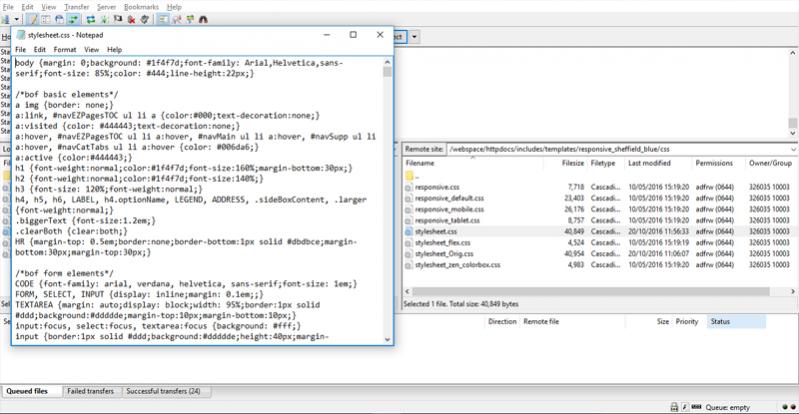Expand the Remote site path dropdown
This screenshot has width=799, height=414.
coord(793,149)
